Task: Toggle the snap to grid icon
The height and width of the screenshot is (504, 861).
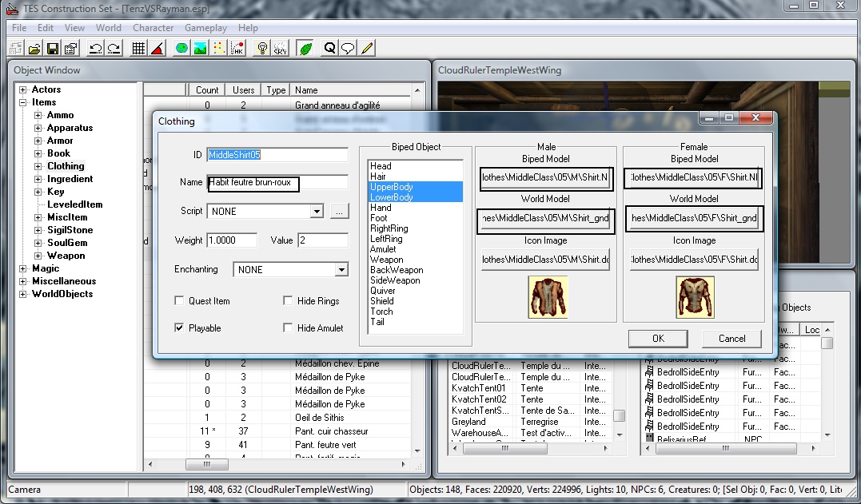Action: point(138,49)
